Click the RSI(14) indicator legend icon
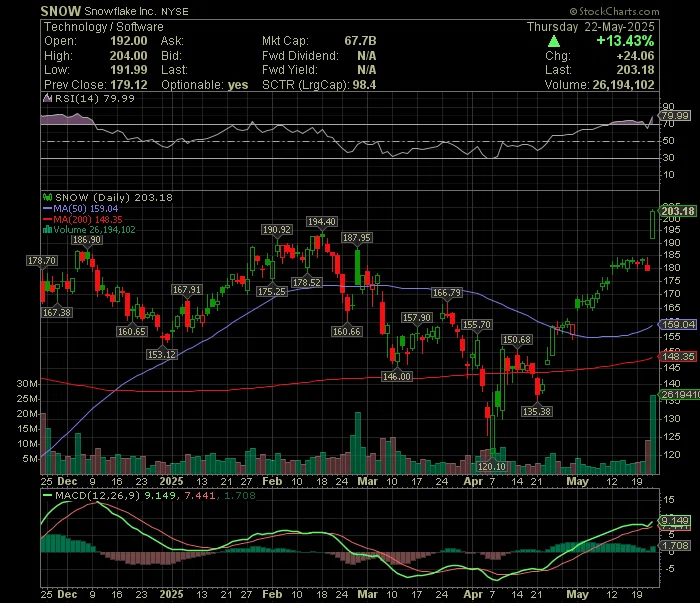 tap(47, 98)
